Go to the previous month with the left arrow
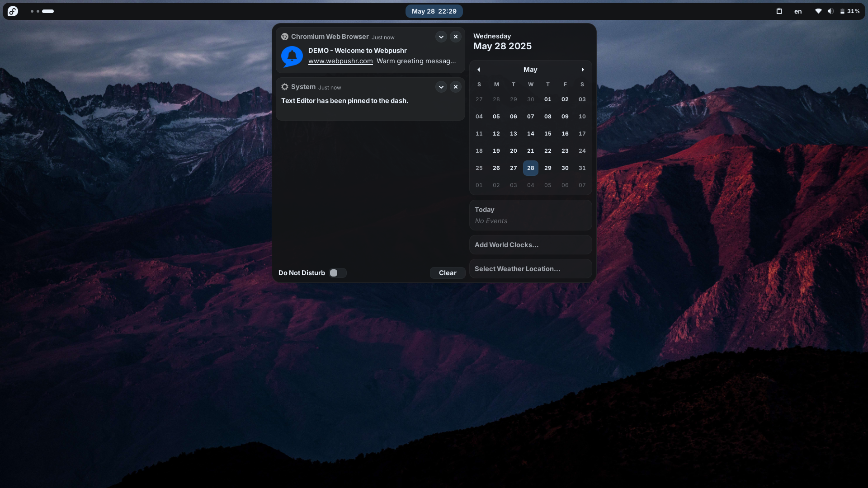Image resolution: width=868 pixels, height=488 pixels. [x=479, y=69]
